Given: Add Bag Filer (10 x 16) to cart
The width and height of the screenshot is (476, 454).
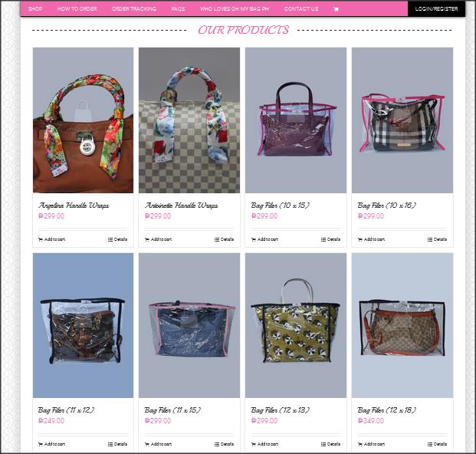Looking at the screenshot, I should (x=371, y=239).
